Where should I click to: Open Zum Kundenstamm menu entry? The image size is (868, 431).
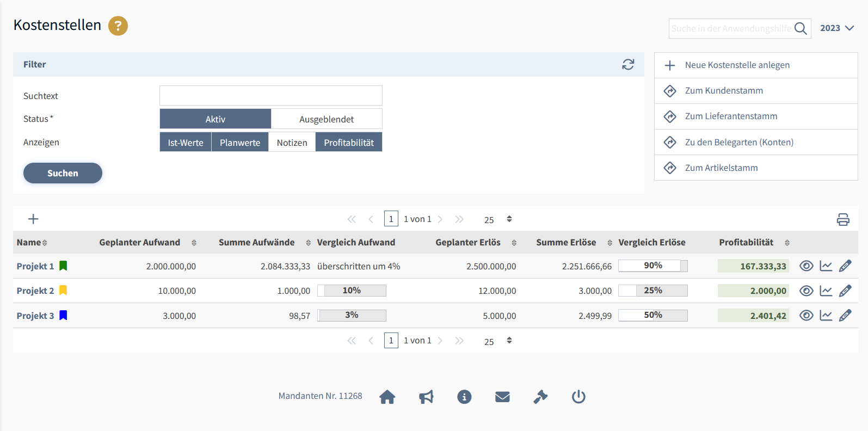click(723, 91)
